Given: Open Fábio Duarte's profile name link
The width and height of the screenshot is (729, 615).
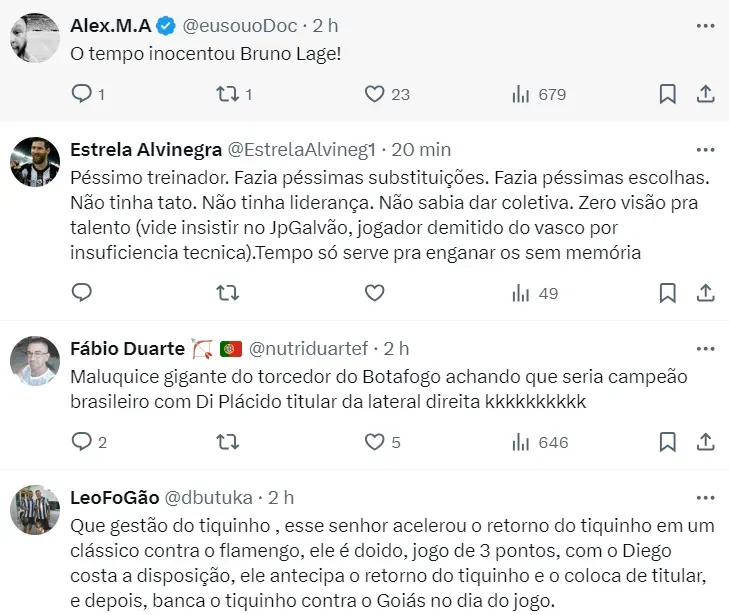Looking at the screenshot, I should (x=128, y=349).
